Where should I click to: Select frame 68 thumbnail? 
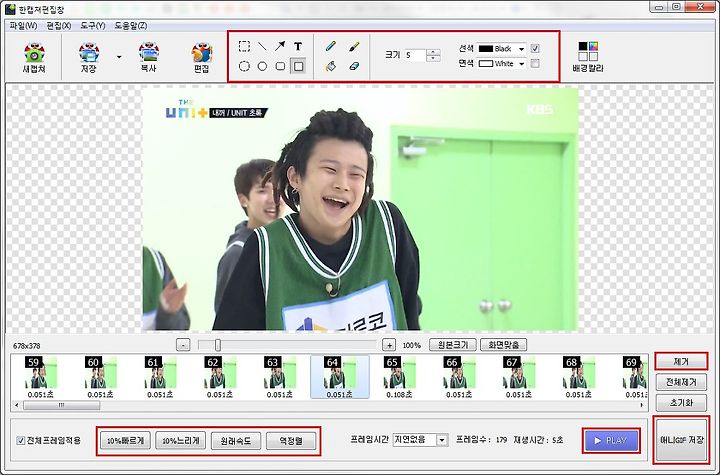click(579, 377)
